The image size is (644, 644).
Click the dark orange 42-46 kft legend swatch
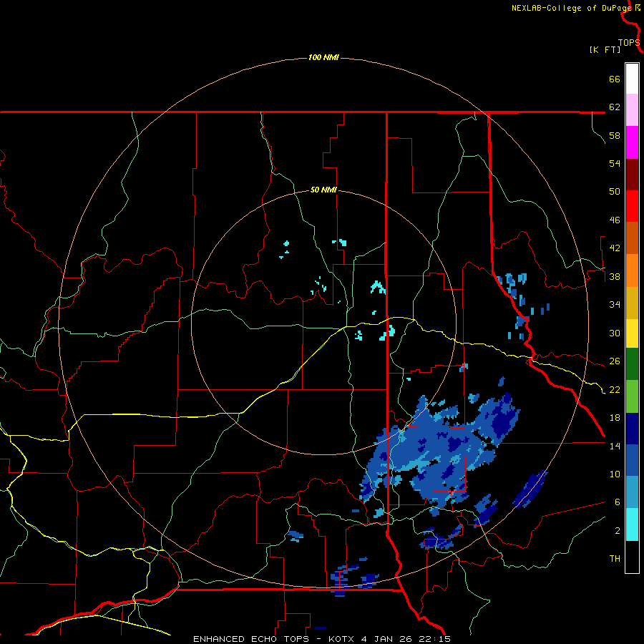pos(632,238)
